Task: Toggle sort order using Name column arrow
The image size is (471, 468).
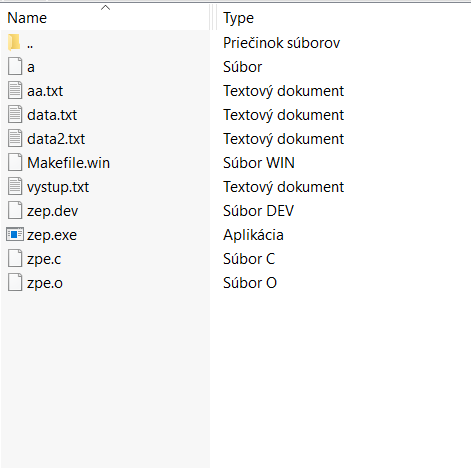Action: (x=105, y=7)
